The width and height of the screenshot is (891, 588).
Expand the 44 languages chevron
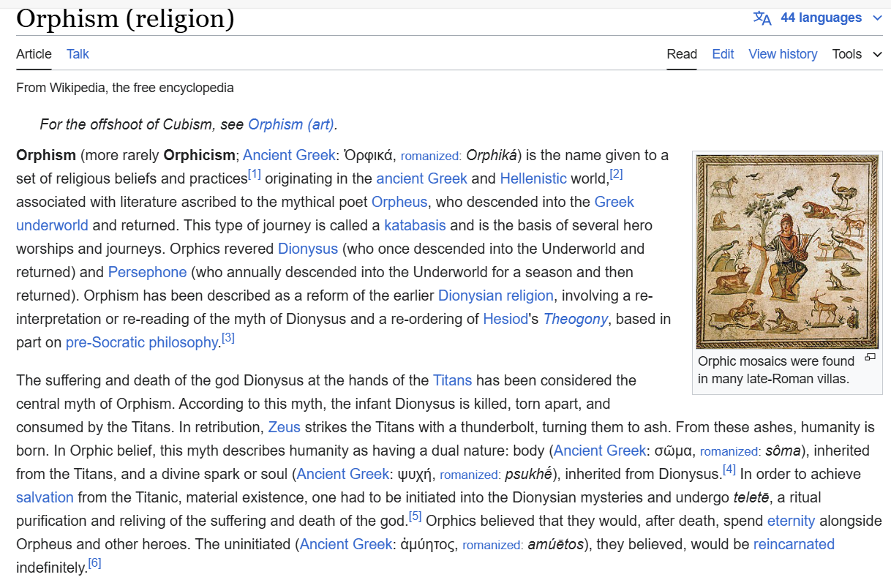(878, 18)
